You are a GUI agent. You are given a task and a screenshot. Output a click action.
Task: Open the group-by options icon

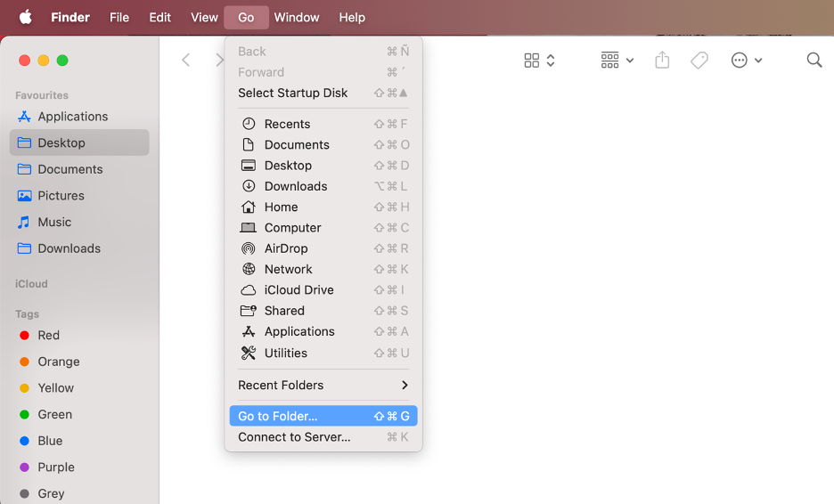609,60
